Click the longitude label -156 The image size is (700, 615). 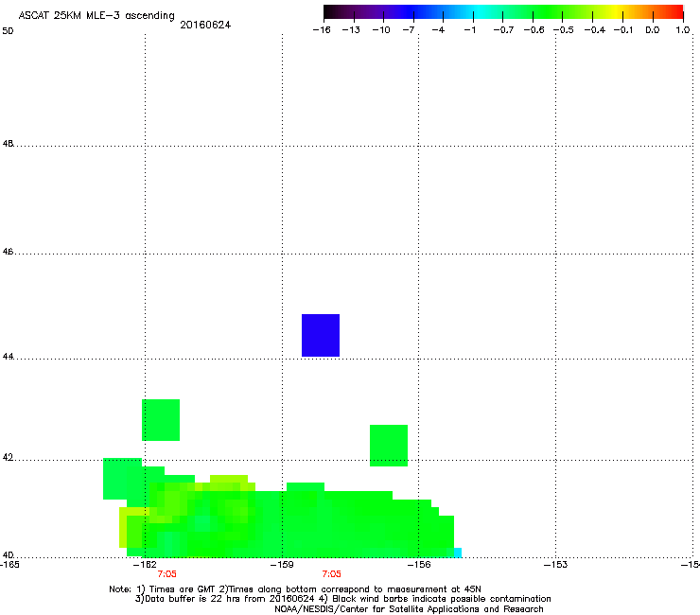[419, 565]
